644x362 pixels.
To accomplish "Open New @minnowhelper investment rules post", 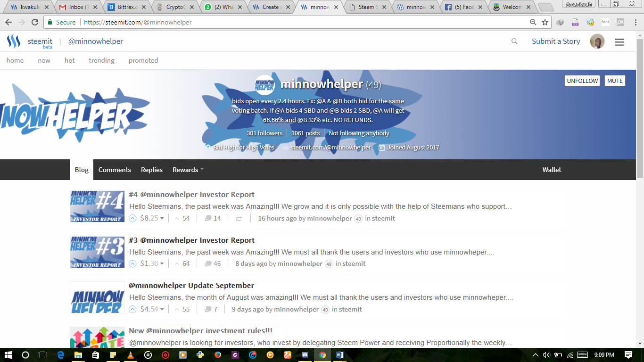I will 200,331.
